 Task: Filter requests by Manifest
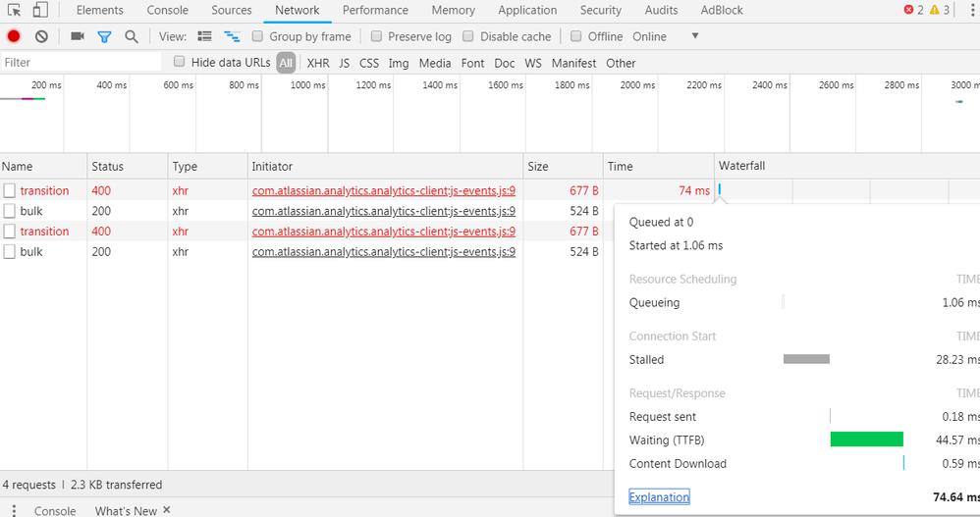click(x=573, y=63)
